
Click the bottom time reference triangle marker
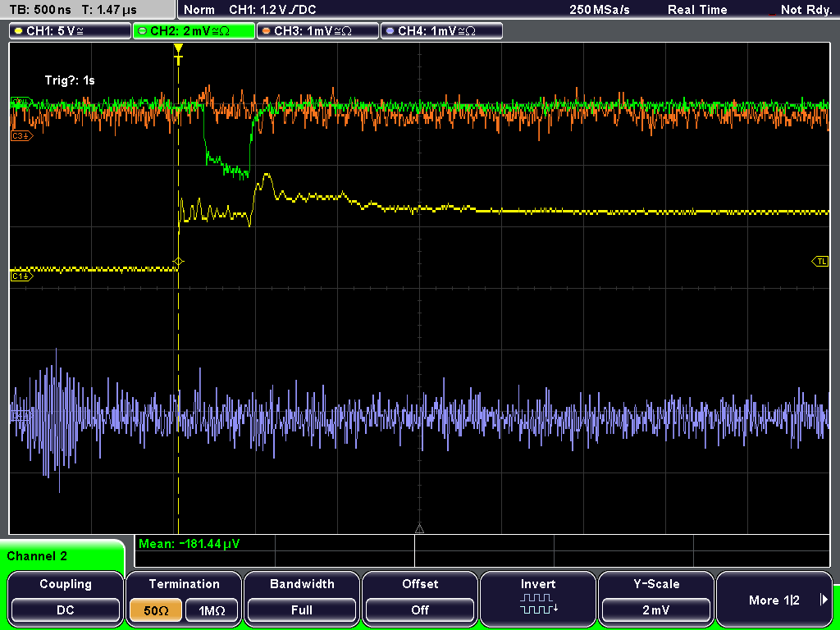(419, 529)
